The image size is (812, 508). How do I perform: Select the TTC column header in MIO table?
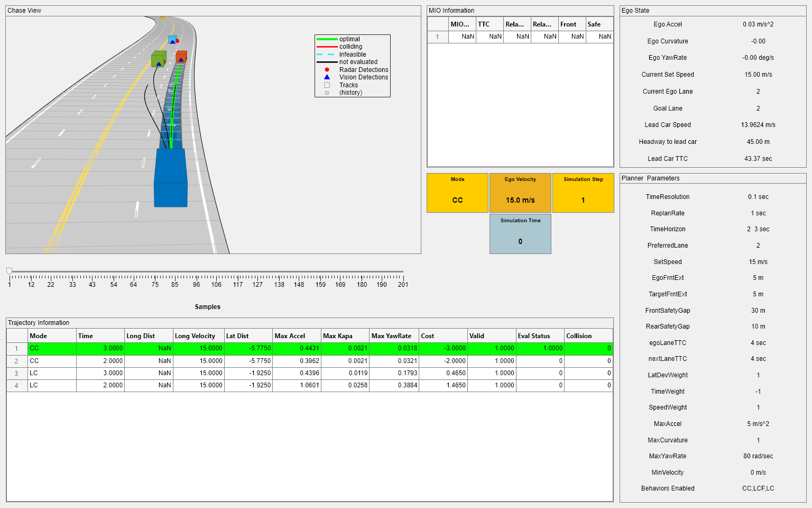point(489,24)
